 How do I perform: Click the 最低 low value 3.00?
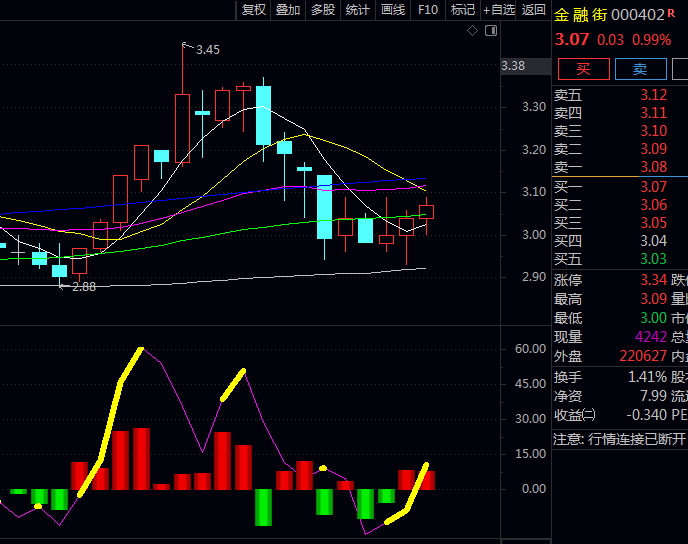(653, 318)
